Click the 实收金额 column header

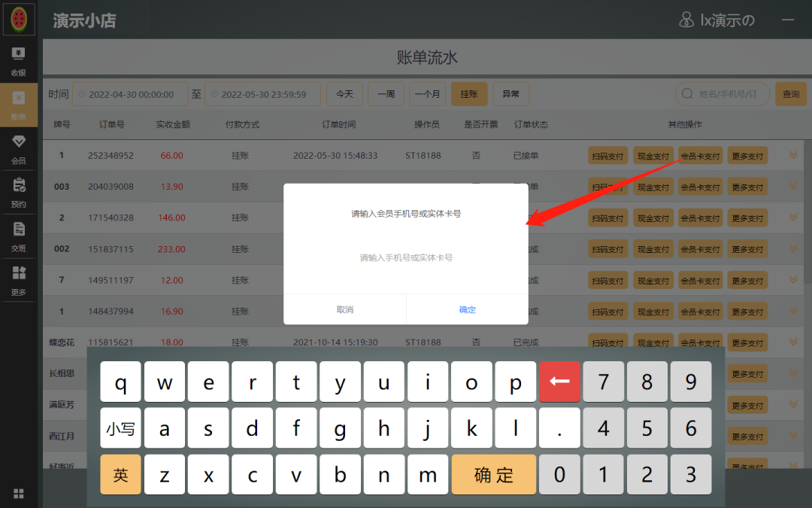(x=173, y=124)
